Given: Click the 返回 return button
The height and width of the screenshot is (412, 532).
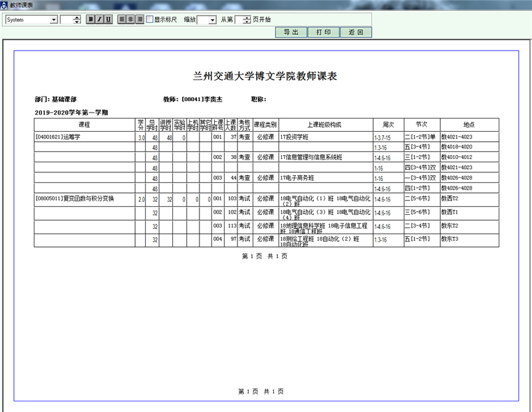Looking at the screenshot, I should click(356, 32).
